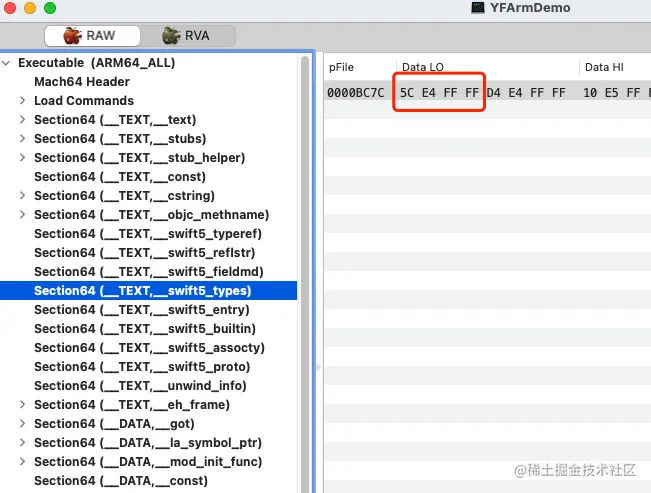
Task: Select Section64 (__TEXT,__swift5_entry) row
Action: click(149, 310)
